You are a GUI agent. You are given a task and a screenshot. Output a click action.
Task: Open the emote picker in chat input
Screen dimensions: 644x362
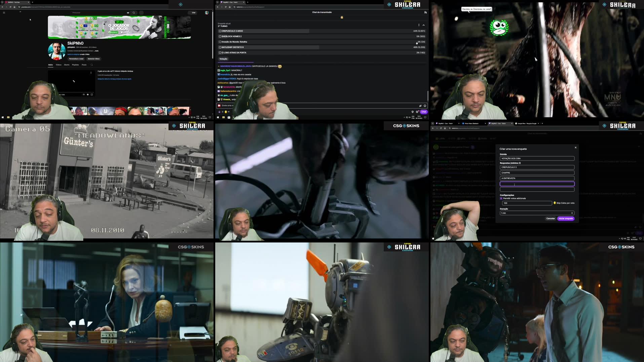tap(425, 106)
